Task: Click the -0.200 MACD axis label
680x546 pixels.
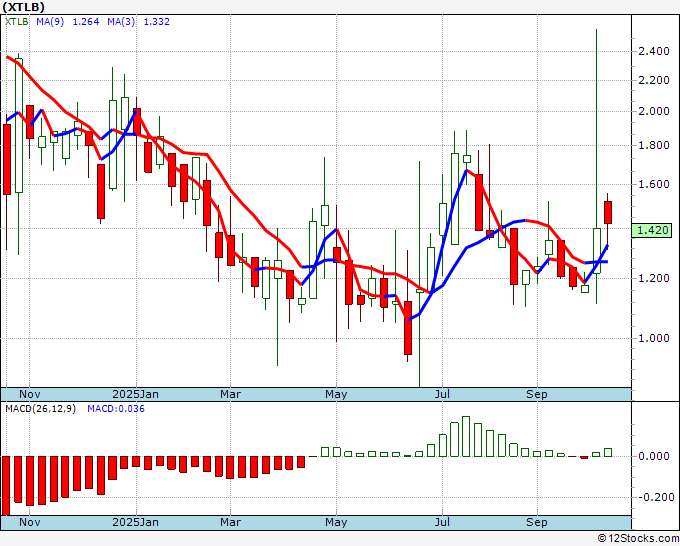Action: 654,497
